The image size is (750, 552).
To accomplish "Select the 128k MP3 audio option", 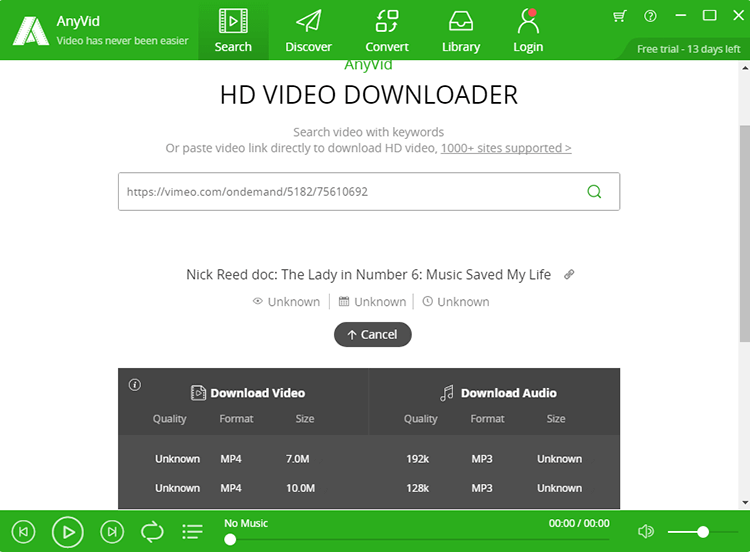I will click(x=494, y=488).
